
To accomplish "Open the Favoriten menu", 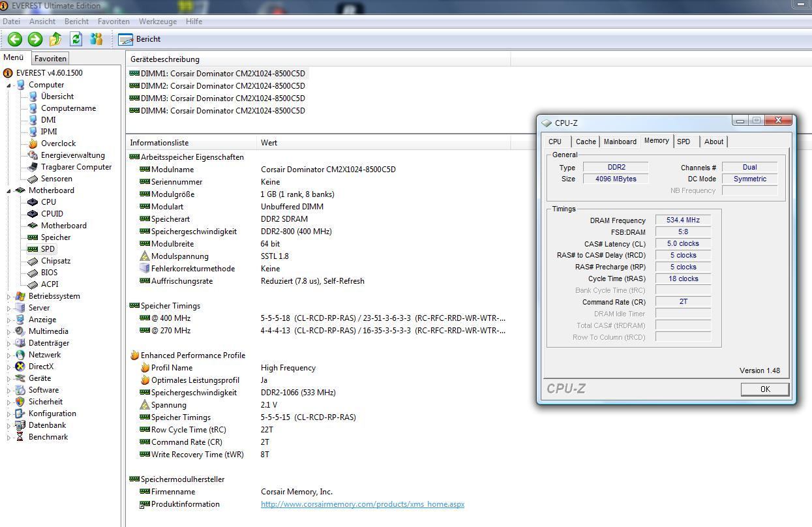I will (x=113, y=22).
